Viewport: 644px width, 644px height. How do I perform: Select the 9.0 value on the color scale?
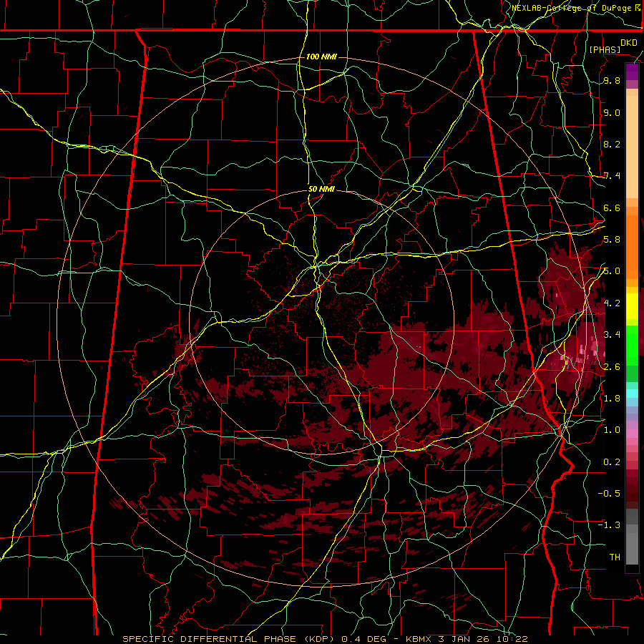click(612, 113)
